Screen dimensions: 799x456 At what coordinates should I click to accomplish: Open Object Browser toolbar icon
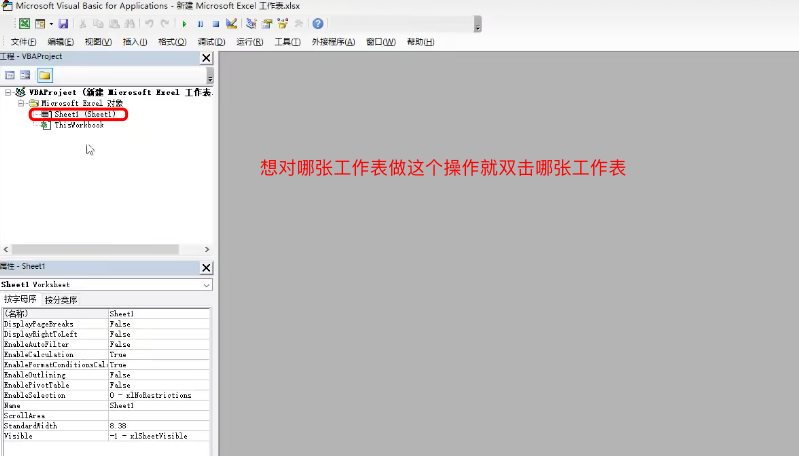click(x=282, y=23)
